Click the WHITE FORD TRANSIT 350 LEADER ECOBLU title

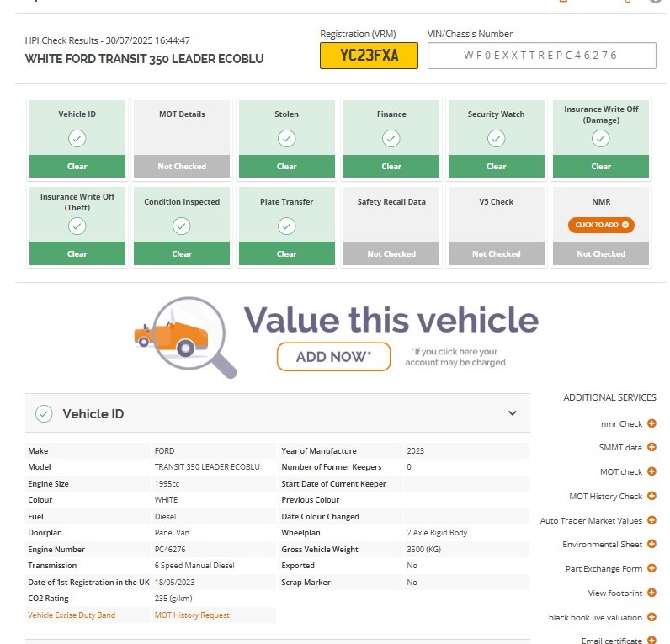[x=144, y=59]
